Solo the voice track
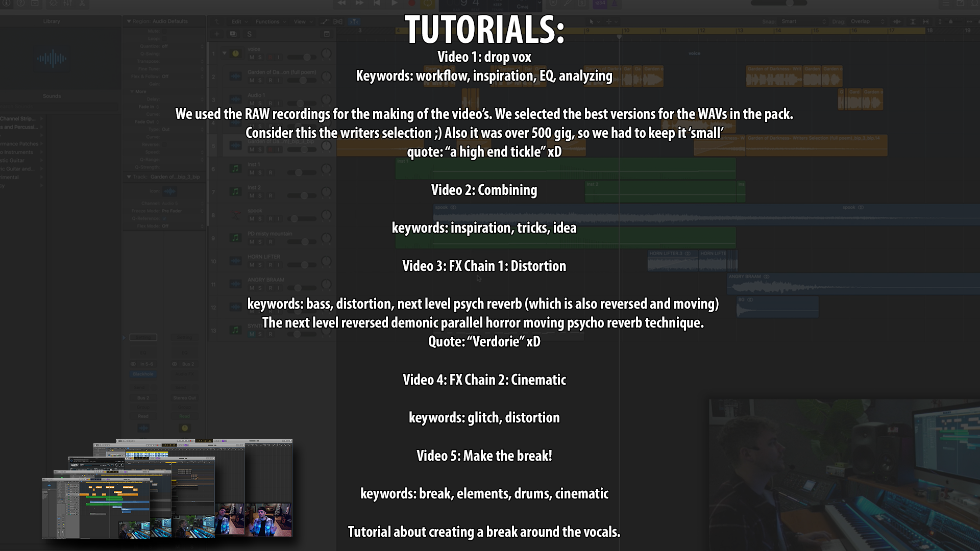This screenshot has height=551, width=980. [x=260, y=57]
